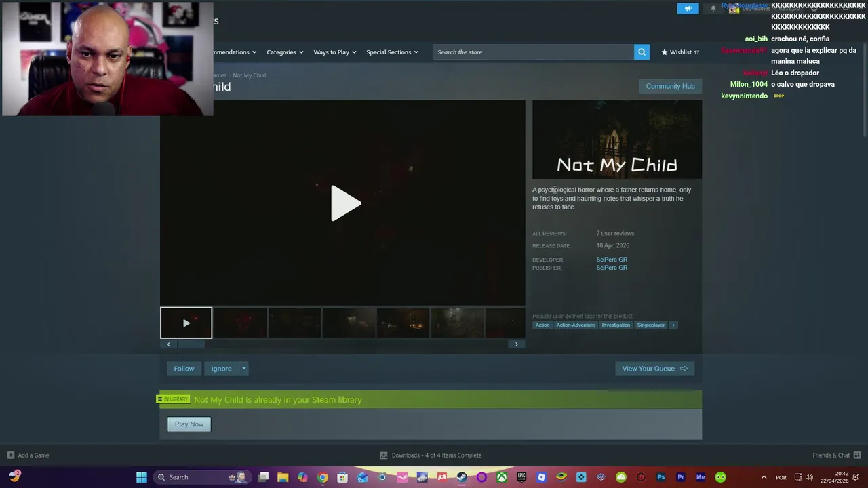This screenshot has width=868, height=488.
Task: Show hidden system tray icons
Action: click(764, 477)
